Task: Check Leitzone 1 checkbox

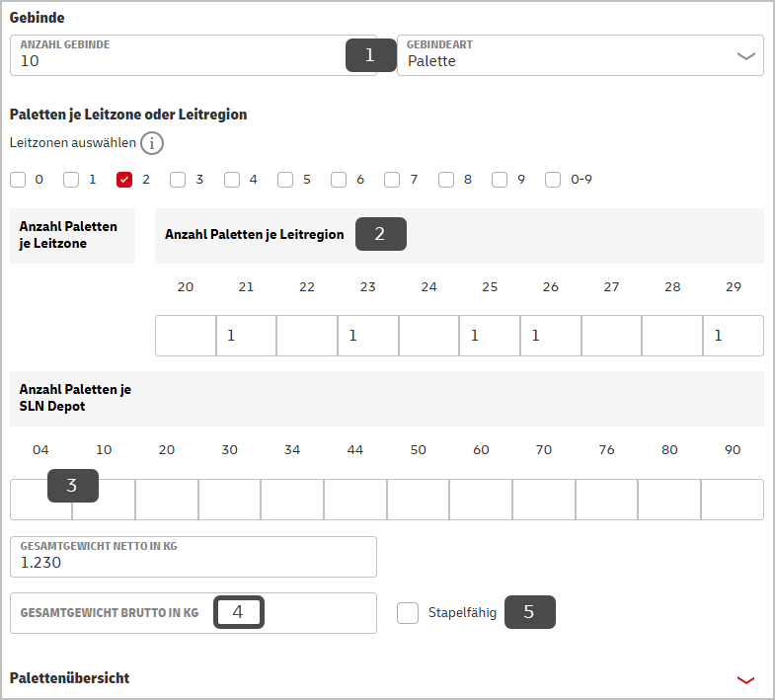Action: [x=71, y=180]
